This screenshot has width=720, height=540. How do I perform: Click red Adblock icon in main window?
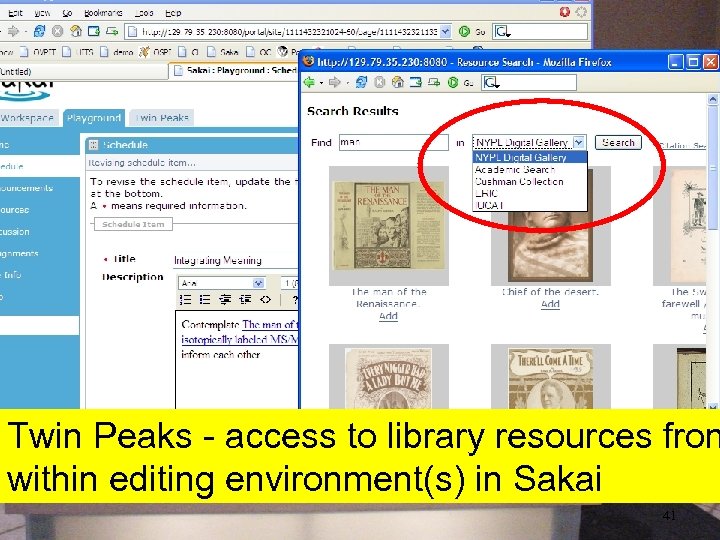click(565, 12)
